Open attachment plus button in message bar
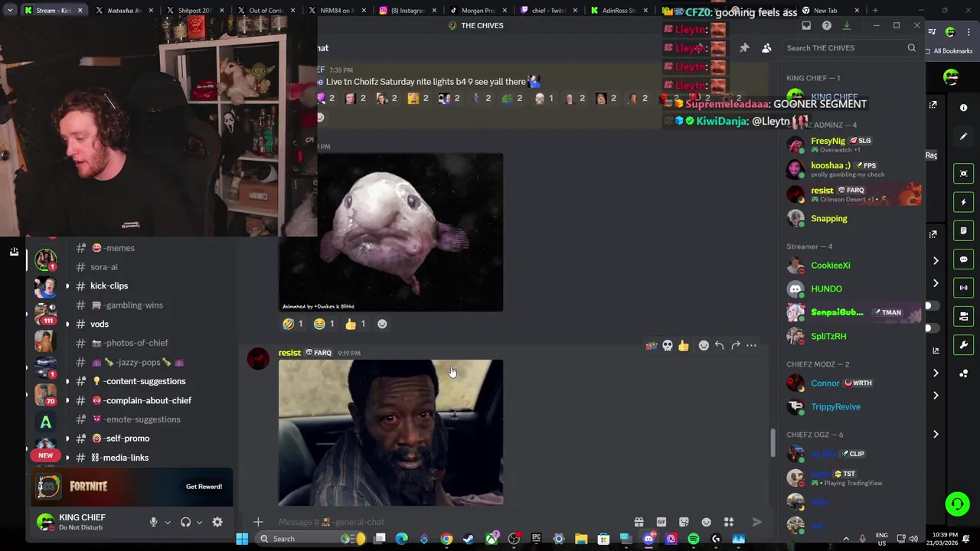 pyautogui.click(x=258, y=522)
